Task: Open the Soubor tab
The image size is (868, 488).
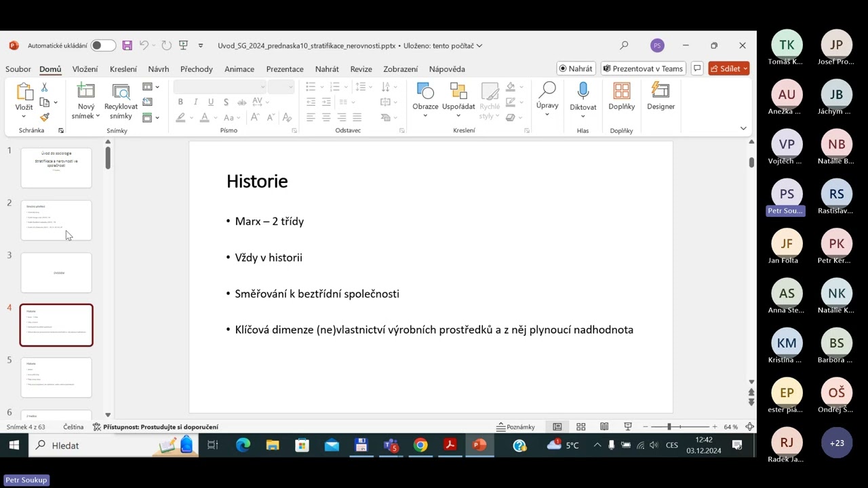Action: (x=18, y=69)
